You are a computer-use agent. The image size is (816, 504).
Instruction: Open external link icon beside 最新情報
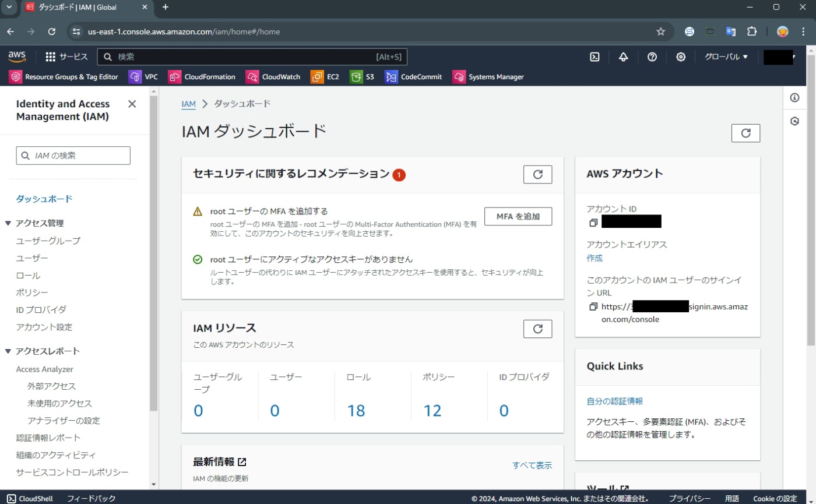point(242,462)
